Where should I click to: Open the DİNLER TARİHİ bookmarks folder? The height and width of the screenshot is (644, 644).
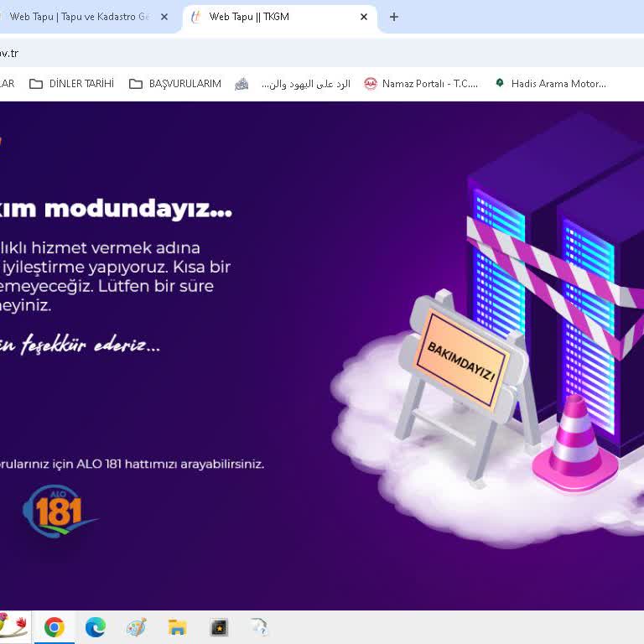click(72, 84)
